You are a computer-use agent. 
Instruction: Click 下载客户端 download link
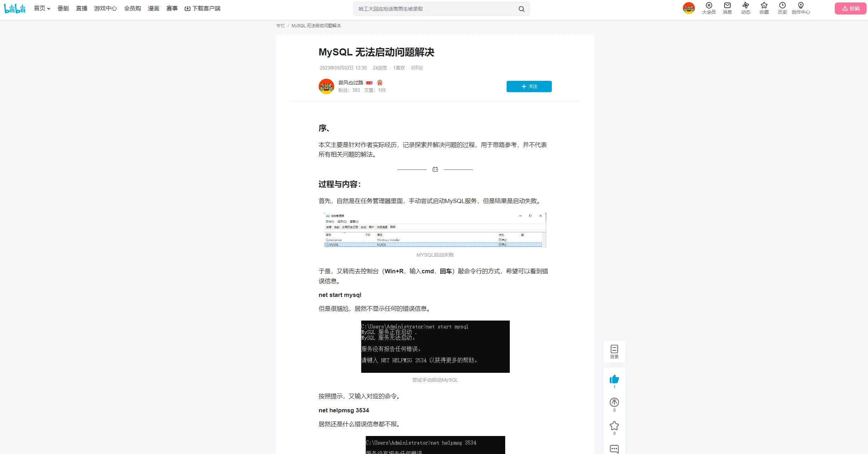pyautogui.click(x=202, y=8)
